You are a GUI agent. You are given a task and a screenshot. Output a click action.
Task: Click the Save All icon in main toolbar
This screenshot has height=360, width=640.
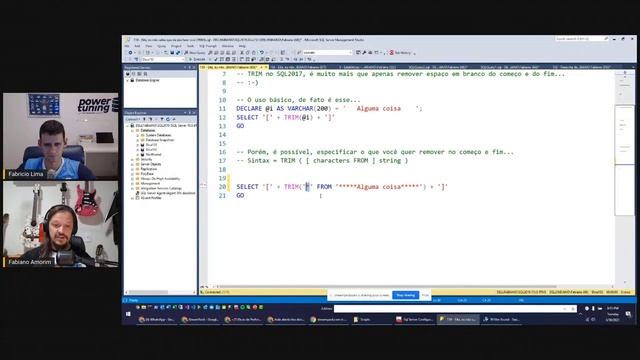[178, 53]
